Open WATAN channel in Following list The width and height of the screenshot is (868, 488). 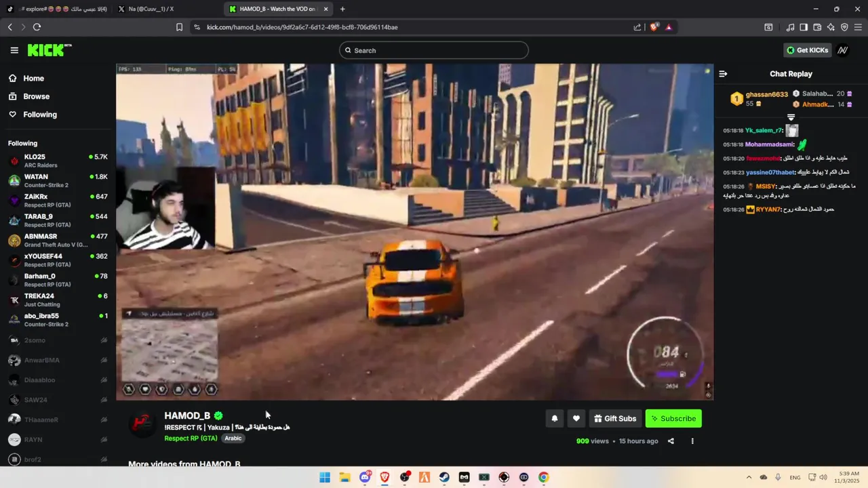58,180
